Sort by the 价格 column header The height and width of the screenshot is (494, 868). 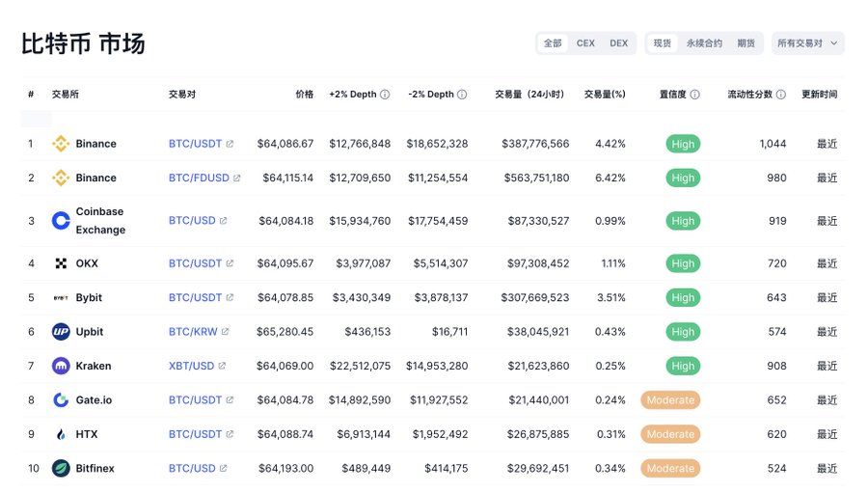tap(305, 95)
